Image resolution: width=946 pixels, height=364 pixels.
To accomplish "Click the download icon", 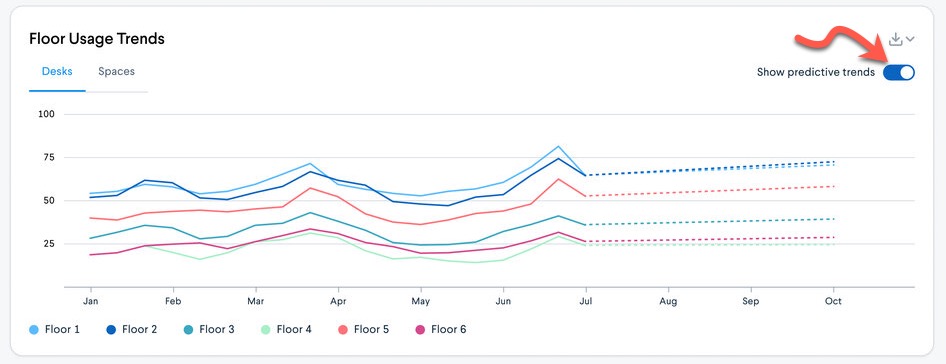I will pos(896,39).
